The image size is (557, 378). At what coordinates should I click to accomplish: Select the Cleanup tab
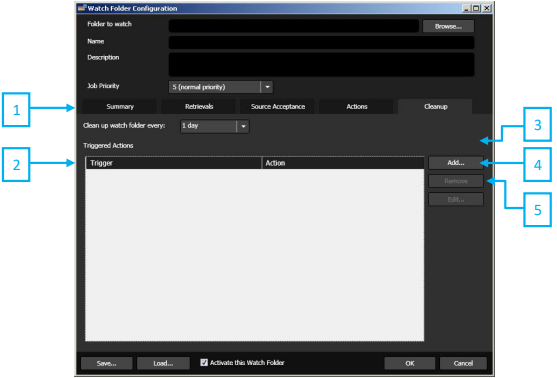(436, 107)
